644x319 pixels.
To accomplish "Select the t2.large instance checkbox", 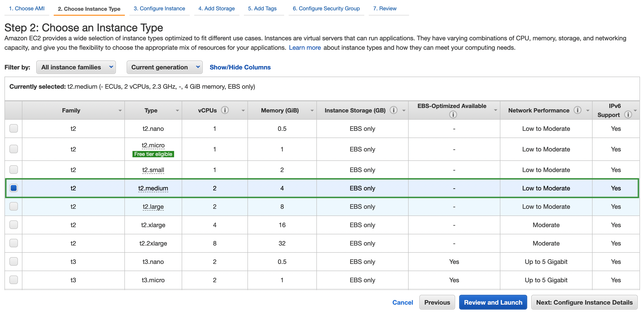I will tap(13, 206).
